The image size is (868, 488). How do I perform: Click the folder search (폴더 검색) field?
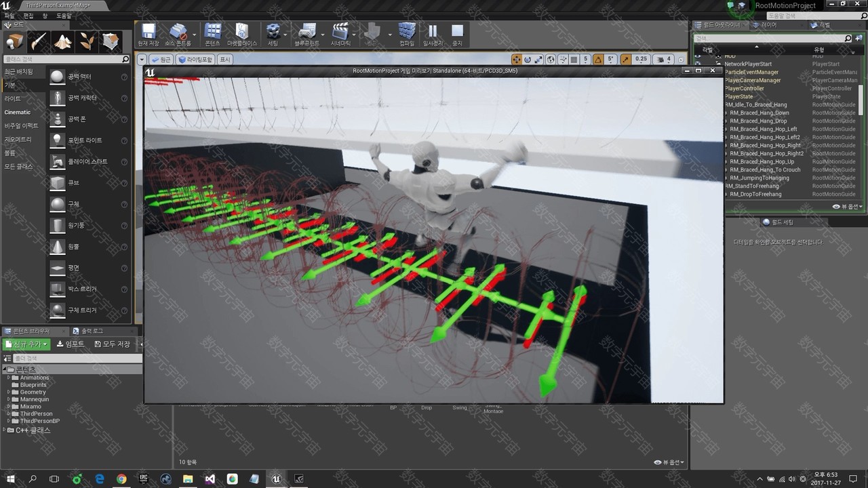coord(77,358)
